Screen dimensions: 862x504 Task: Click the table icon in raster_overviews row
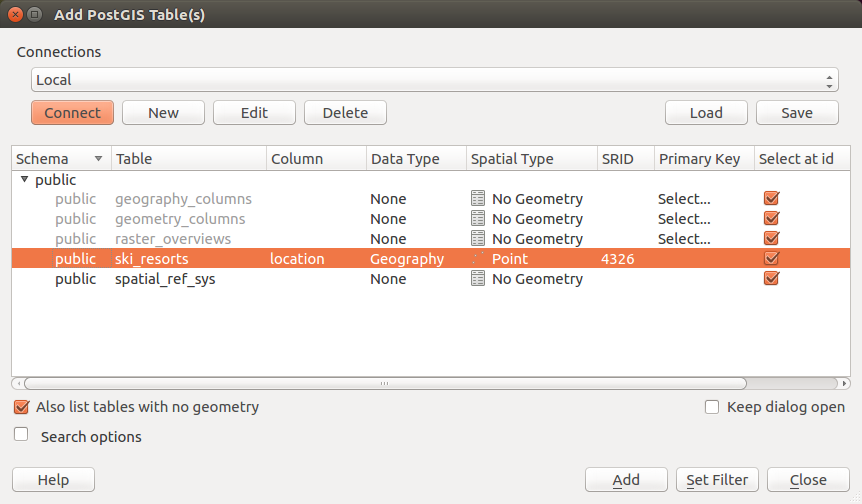point(478,239)
